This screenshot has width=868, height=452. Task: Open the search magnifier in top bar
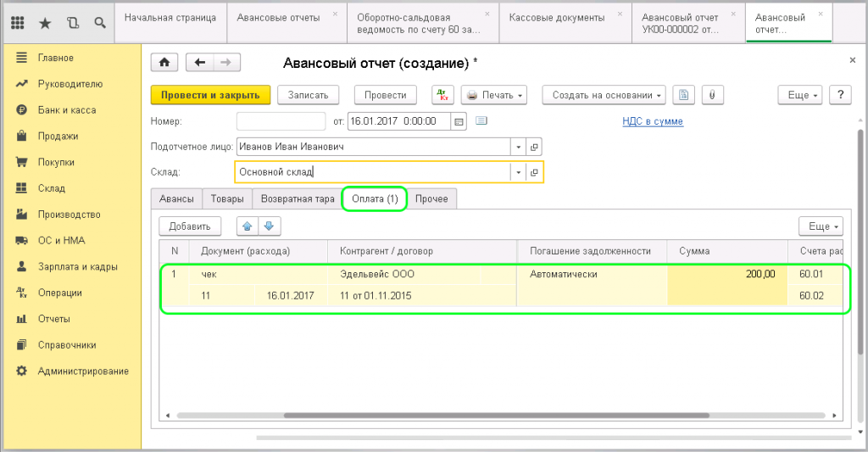(x=100, y=23)
